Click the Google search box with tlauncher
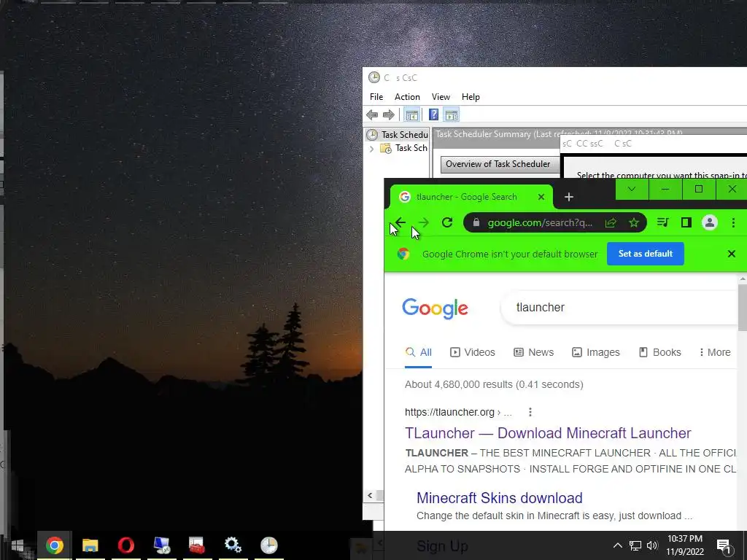This screenshot has width=747, height=560. coord(619,308)
